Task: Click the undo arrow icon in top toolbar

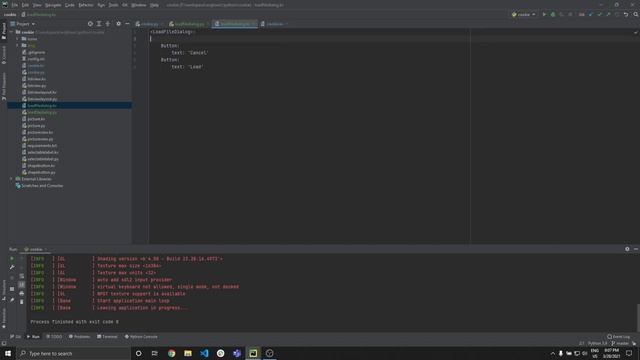Action: point(626,14)
